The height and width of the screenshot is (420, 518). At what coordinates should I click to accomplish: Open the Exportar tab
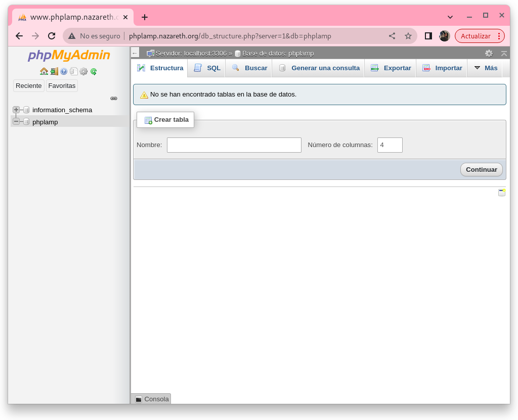[x=391, y=68]
